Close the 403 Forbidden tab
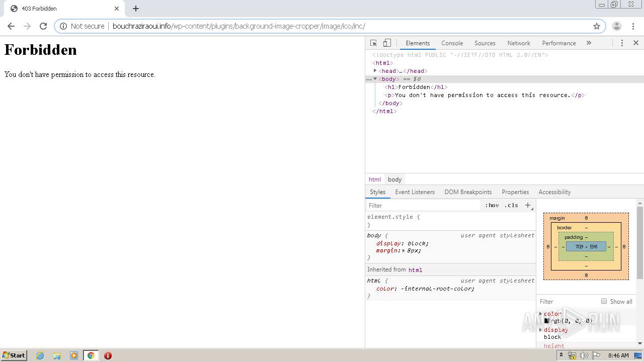Screen dimensions: 644x362 click(117, 9)
